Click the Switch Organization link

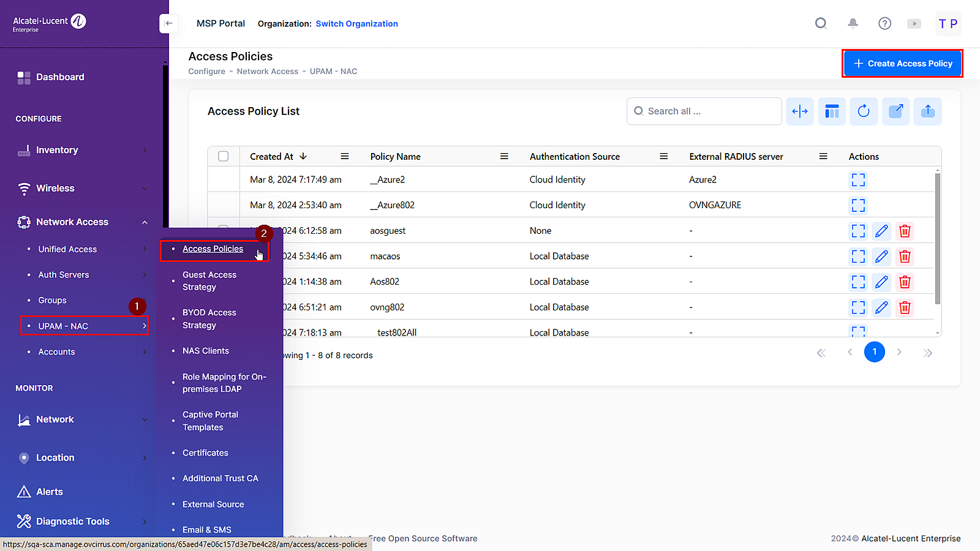[x=356, y=24]
